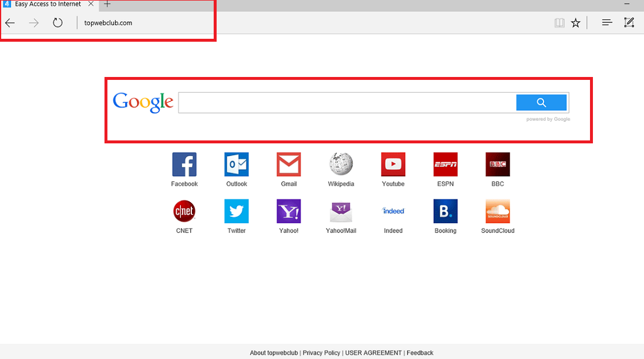Open the Youtube shortcut icon
Screen dimensions: 644x359
point(393,165)
